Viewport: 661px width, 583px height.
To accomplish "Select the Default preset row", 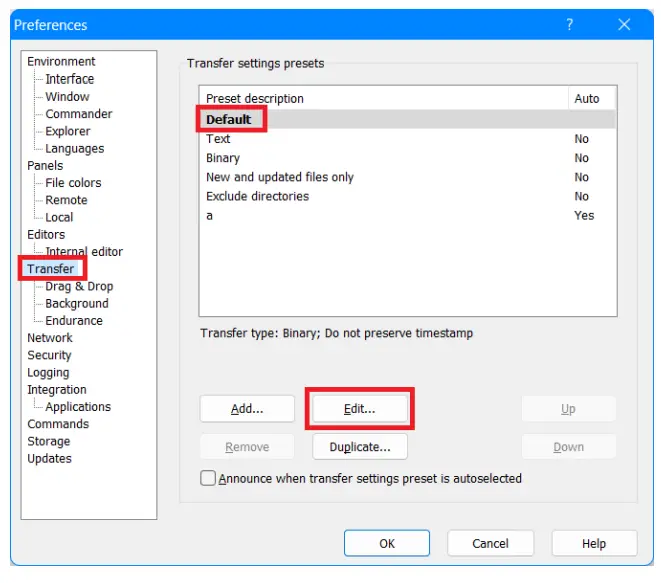I will pyautogui.click(x=408, y=119).
